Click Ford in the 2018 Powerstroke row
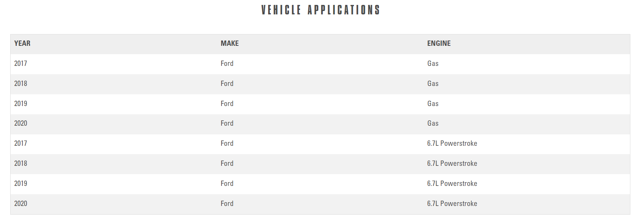Screen dimensions: 644x223 [x=227, y=164]
